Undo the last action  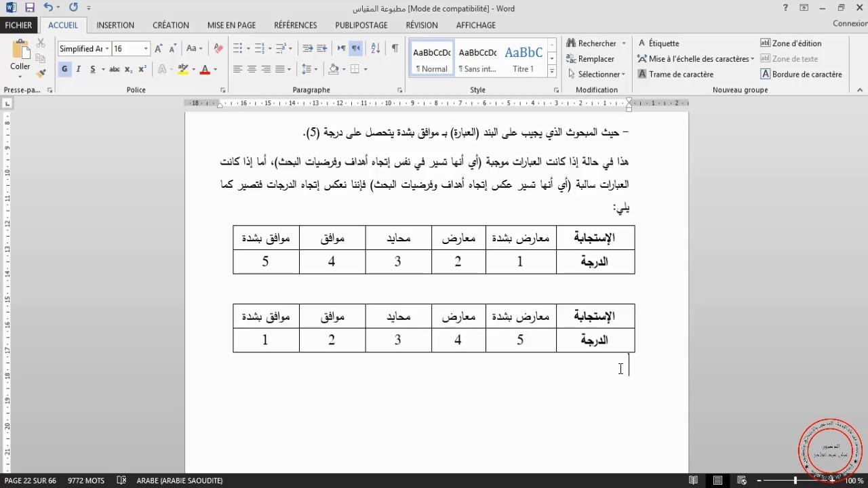[x=47, y=8]
